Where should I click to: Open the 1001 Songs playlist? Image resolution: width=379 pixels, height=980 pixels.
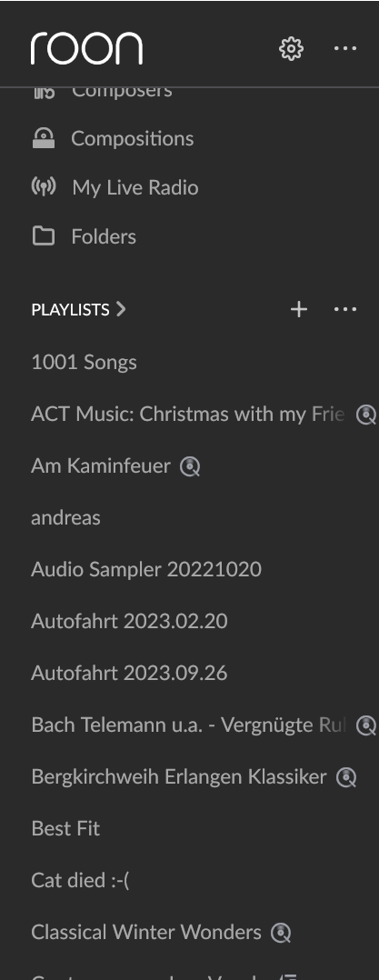tap(85, 363)
